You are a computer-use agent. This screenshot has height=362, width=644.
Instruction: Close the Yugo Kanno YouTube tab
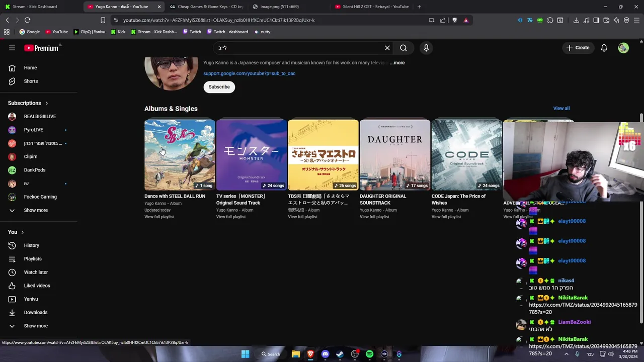(159, 7)
